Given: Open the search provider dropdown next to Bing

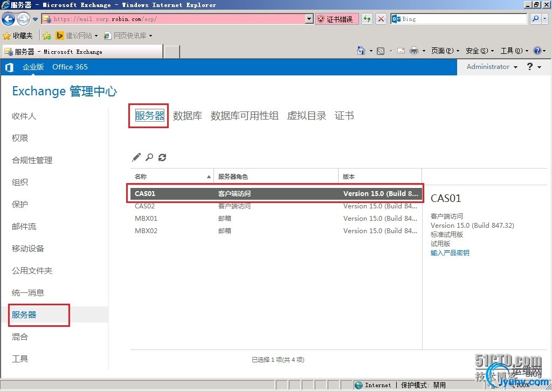Looking at the screenshot, I should (x=545, y=19).
